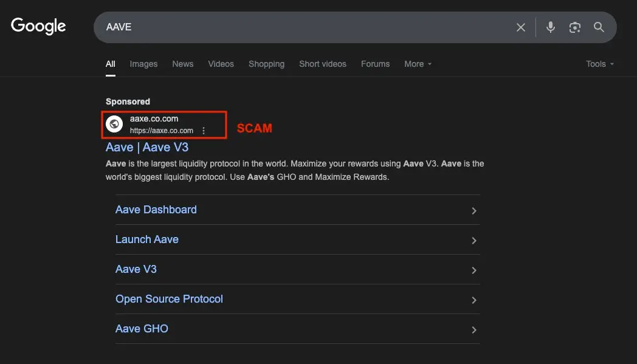Open the News tab
The image size is (637, 364).
[182, 64]
